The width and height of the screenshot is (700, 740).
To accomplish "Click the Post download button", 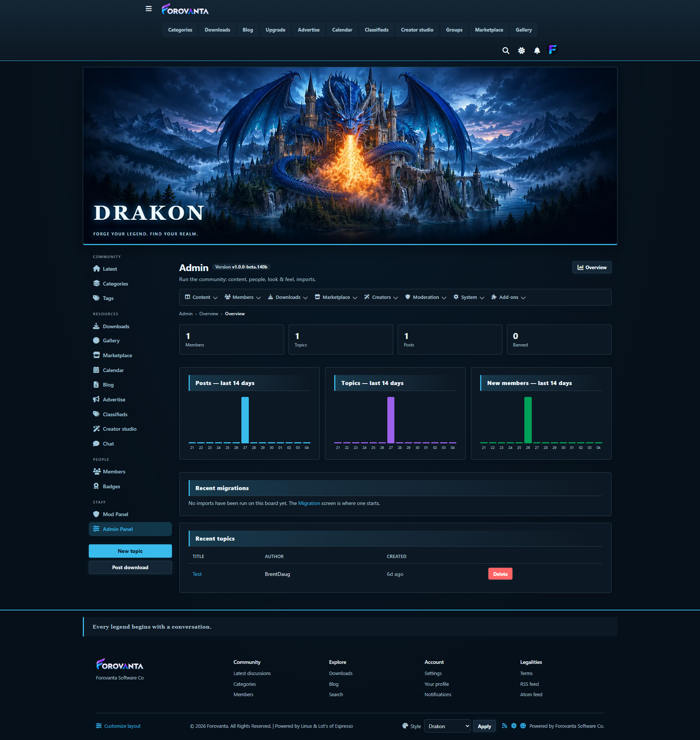I will 130,567.
